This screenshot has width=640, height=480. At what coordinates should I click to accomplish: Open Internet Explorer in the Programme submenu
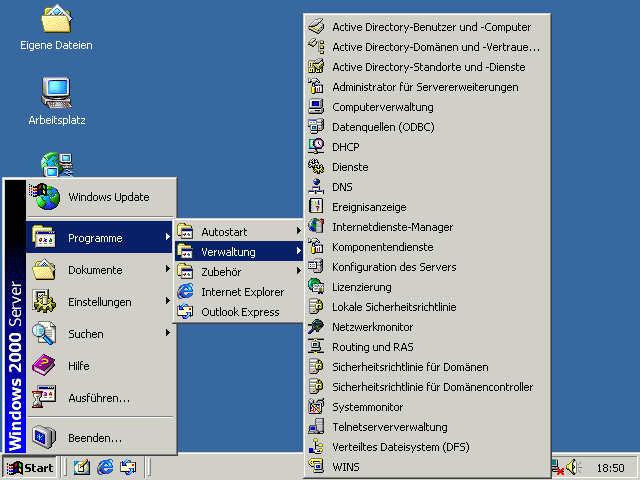[x=239, y=292]
